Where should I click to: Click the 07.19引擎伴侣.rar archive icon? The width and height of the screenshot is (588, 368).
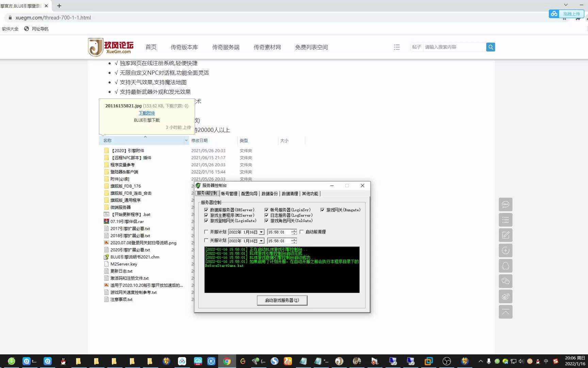click(x=106, y=221)
